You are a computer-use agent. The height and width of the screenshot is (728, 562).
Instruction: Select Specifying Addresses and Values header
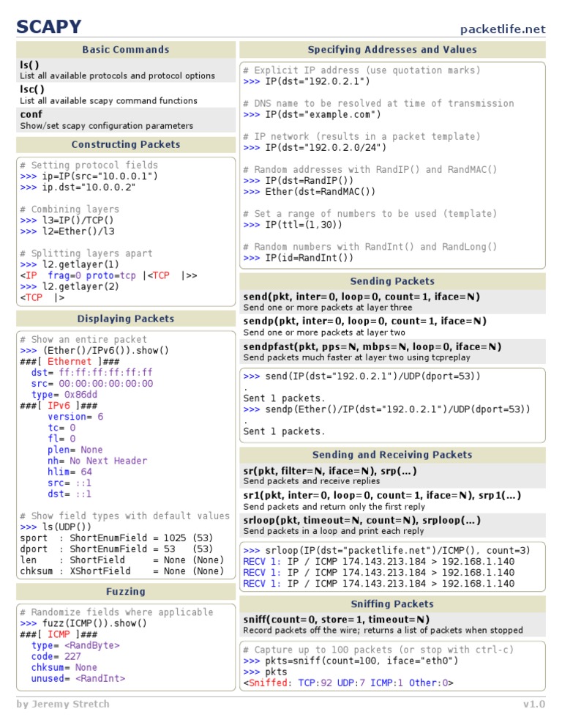click(393, 50)
